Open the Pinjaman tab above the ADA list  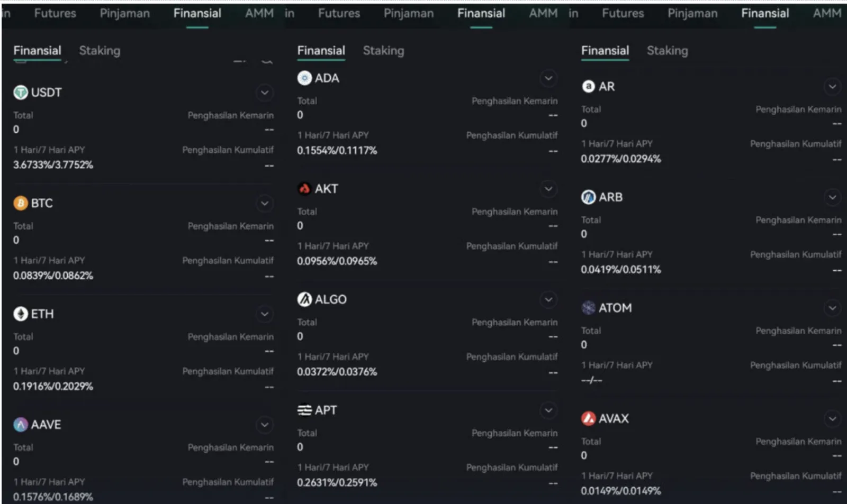(409, 13)
